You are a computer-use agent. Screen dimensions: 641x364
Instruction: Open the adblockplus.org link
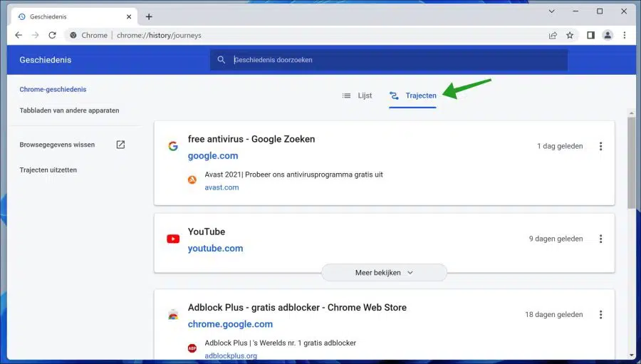click(x=231, y=356)
